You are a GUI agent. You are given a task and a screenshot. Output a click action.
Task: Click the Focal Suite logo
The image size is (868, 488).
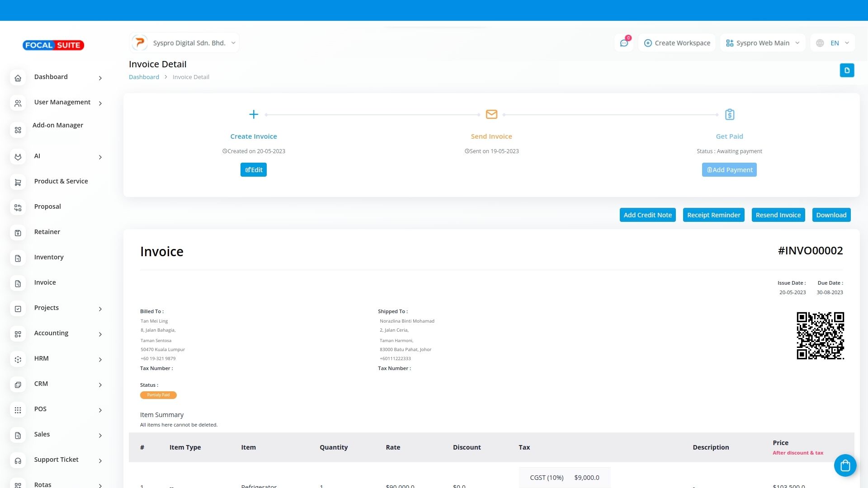53,45
